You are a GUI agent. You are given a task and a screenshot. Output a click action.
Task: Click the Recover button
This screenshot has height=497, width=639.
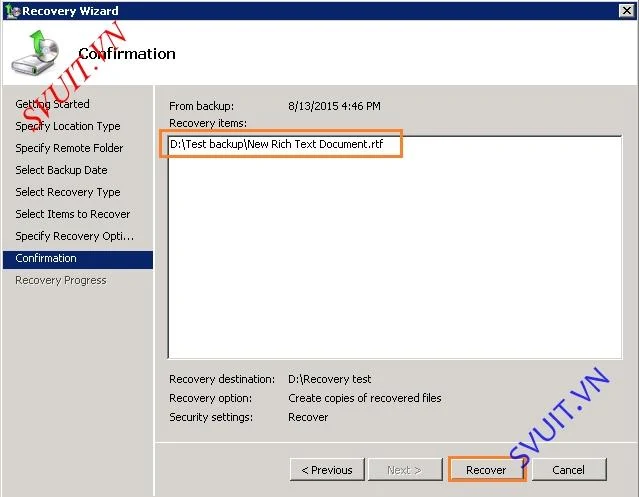point(487,470)
